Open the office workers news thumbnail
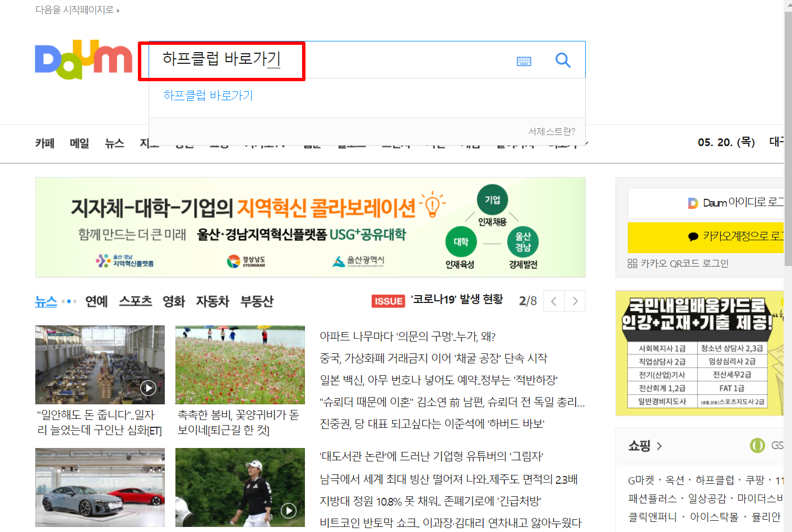Screen dimensions: 792x532 (100, 365)
